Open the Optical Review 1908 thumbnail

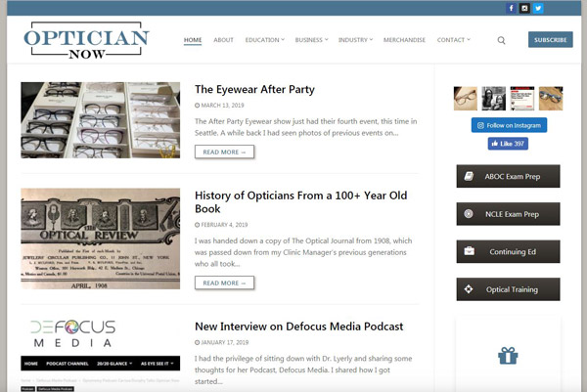101,239
